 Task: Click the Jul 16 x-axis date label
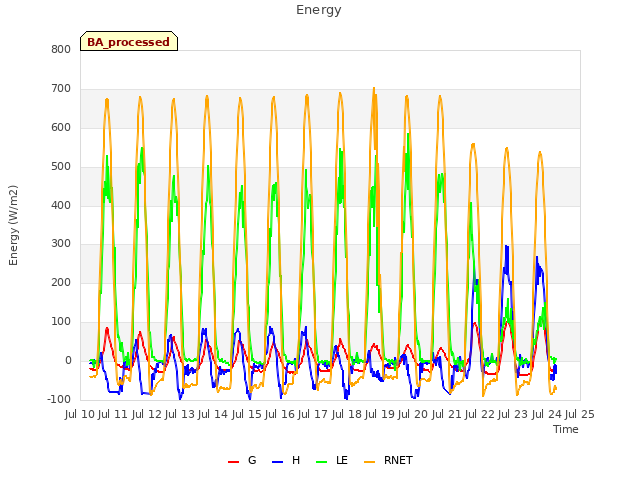coord(280,414)
